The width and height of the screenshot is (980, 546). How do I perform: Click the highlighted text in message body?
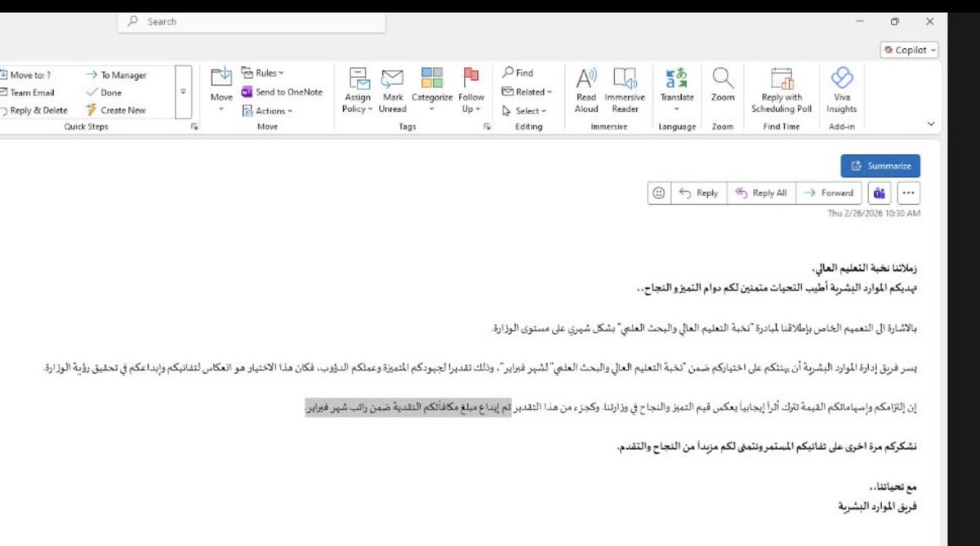tap(408, 409)
